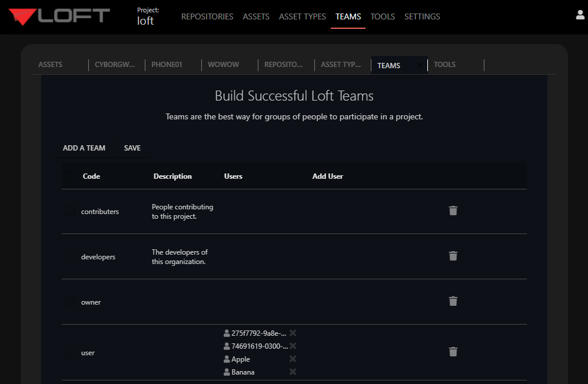Select the contributers team checkbox

[71, 211]
